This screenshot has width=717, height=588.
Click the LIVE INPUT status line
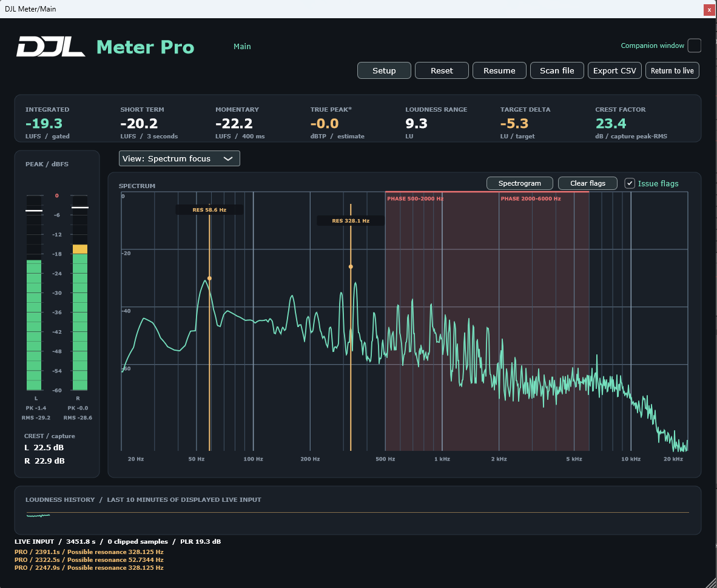118,542
